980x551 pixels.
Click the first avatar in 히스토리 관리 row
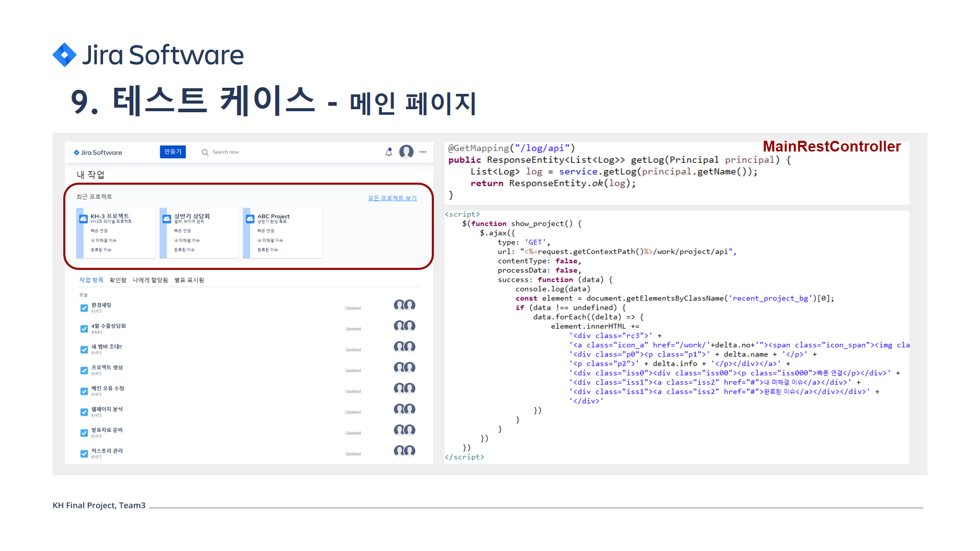(399, 451)
